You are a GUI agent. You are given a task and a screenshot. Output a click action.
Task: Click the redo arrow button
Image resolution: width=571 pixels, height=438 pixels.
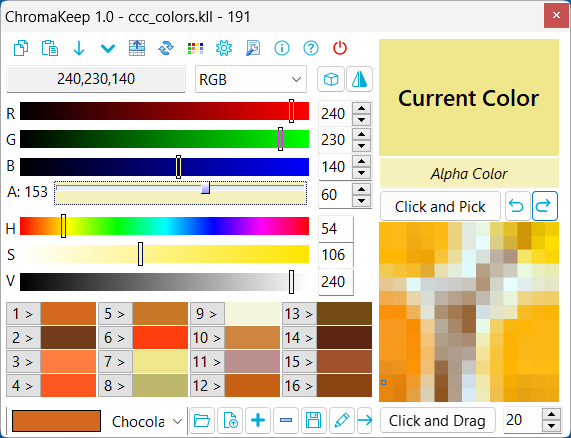[x=545, y=206]
